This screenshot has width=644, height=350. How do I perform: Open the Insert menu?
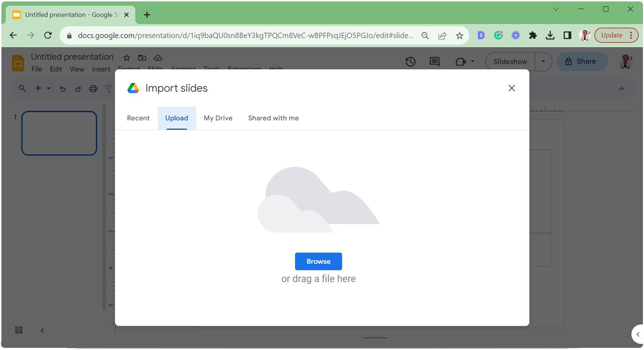[x=101, y=69]
